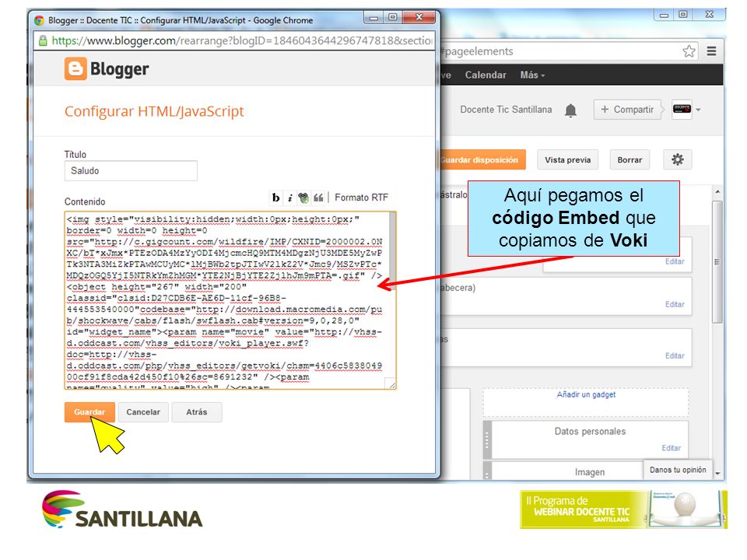Screen dimensions: 747x560
Task: Maximize the background Chrome window
Action: tap(682, 14)
